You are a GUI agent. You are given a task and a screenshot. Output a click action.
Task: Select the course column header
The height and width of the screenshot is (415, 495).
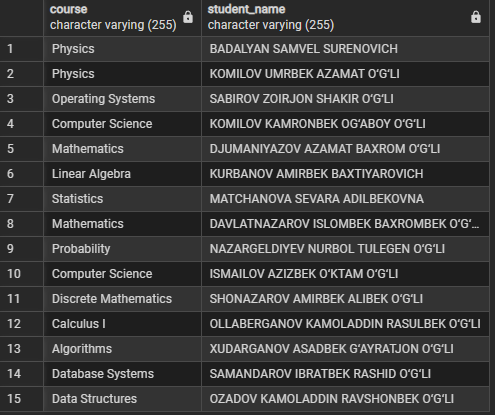(x=122, y=18)
